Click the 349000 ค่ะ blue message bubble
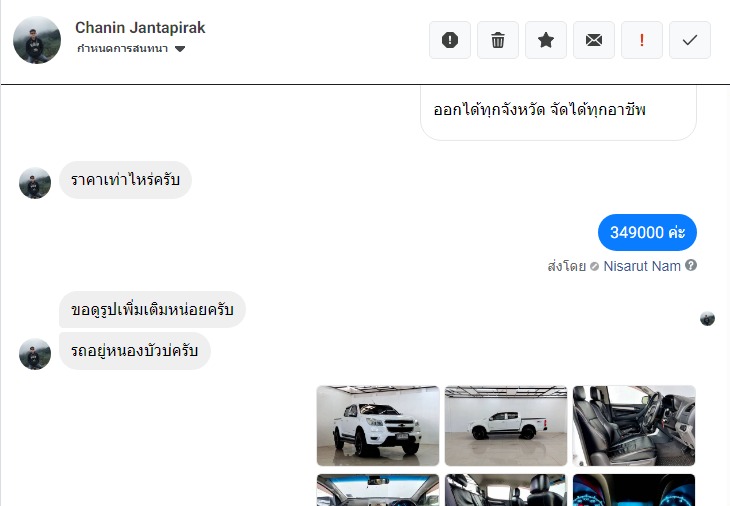The height and width of the screenshot is (506, 730). [647, 232]
